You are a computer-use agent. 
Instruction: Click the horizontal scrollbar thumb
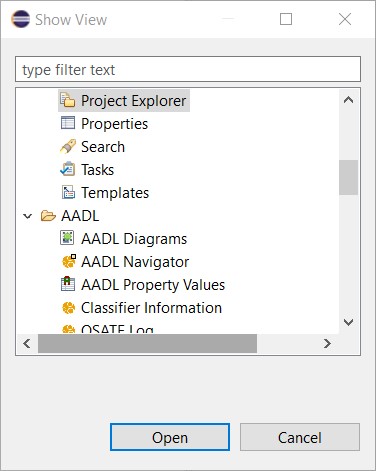(x=147, y=343)
